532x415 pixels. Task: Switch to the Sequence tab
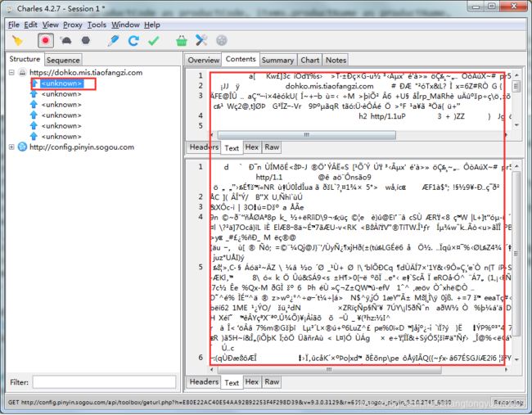click(x=63, y=60)
